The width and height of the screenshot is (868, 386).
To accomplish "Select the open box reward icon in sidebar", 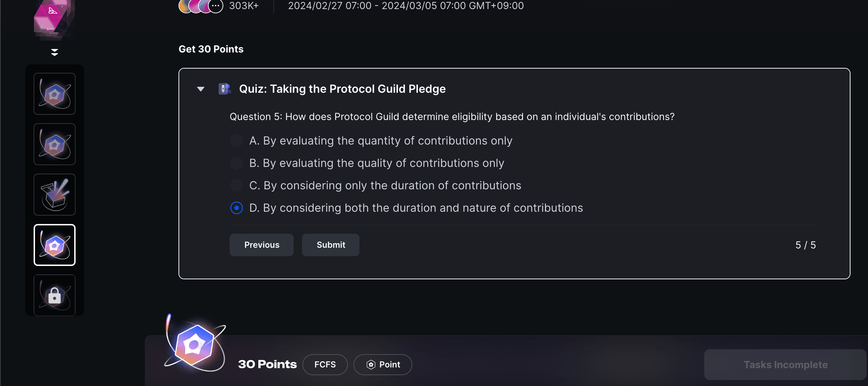I will coord(55,195).
